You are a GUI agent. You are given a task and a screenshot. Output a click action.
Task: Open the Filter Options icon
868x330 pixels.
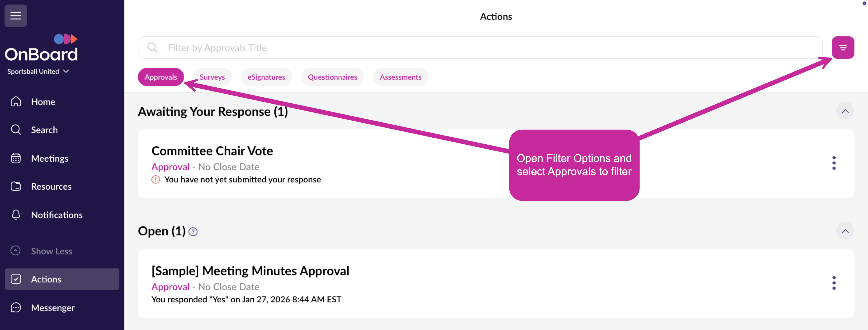843,47
